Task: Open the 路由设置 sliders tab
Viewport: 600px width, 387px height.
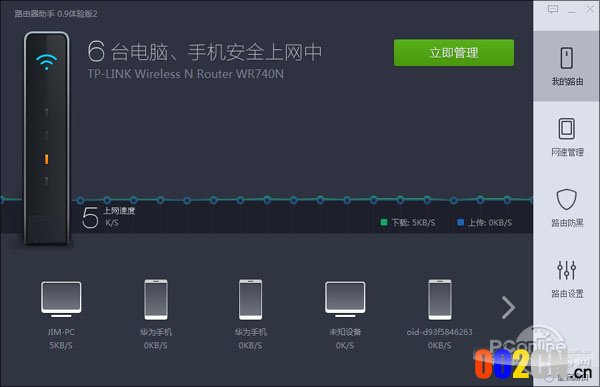Action: pos(567,279)
